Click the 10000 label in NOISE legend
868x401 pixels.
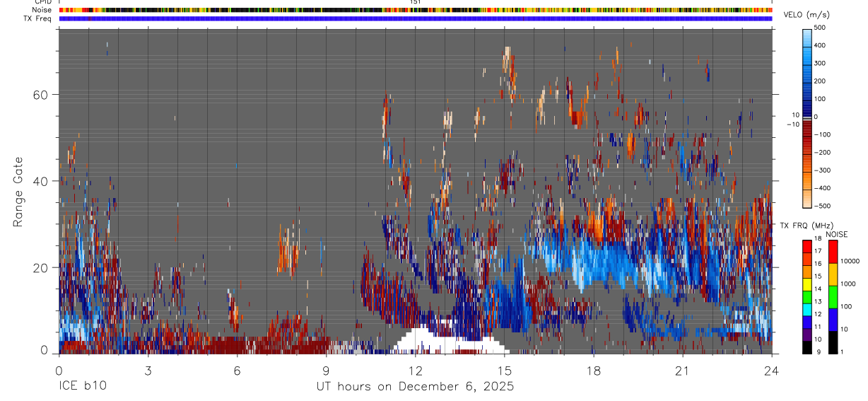click(x=849, y=261)
